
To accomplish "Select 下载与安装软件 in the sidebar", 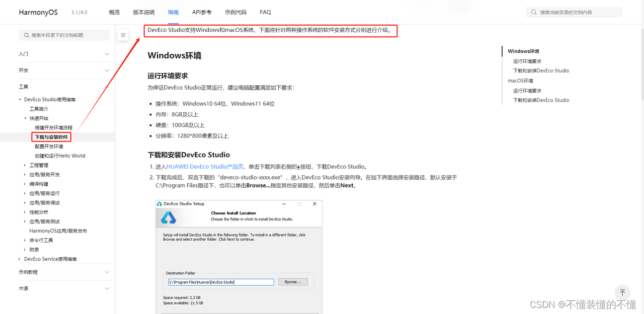I will point(51,137).
